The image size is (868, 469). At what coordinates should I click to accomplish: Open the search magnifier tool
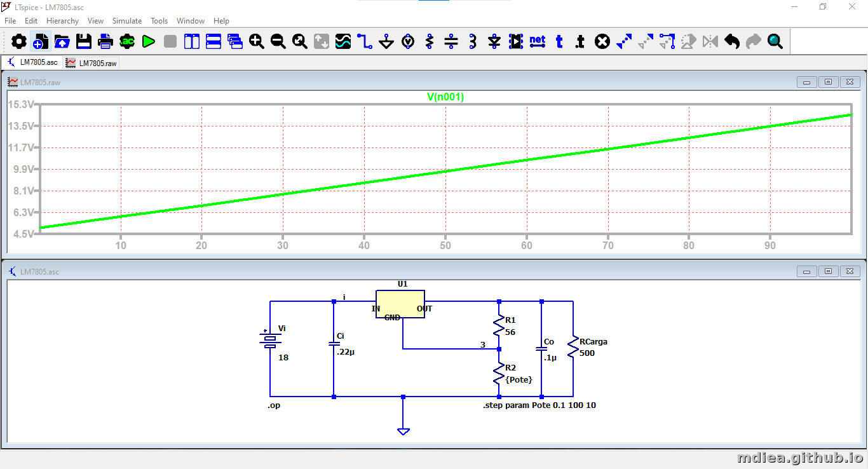click(775, 42)
